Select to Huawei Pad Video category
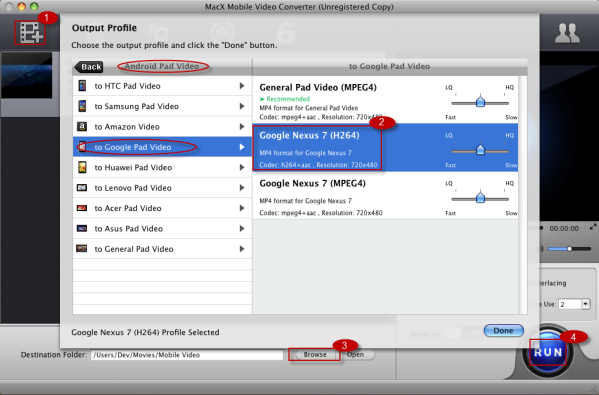 click(x=162, y=167)
